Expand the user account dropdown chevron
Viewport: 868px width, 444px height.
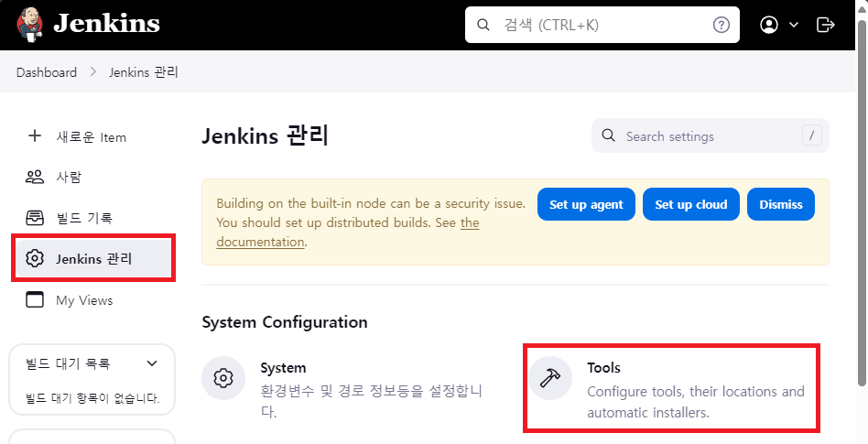(x=793, y=25)
